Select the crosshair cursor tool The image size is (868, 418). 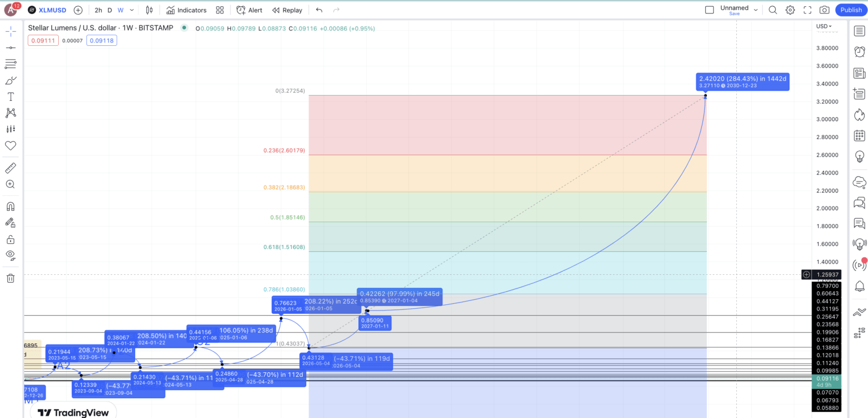click(x=10, y=31)
